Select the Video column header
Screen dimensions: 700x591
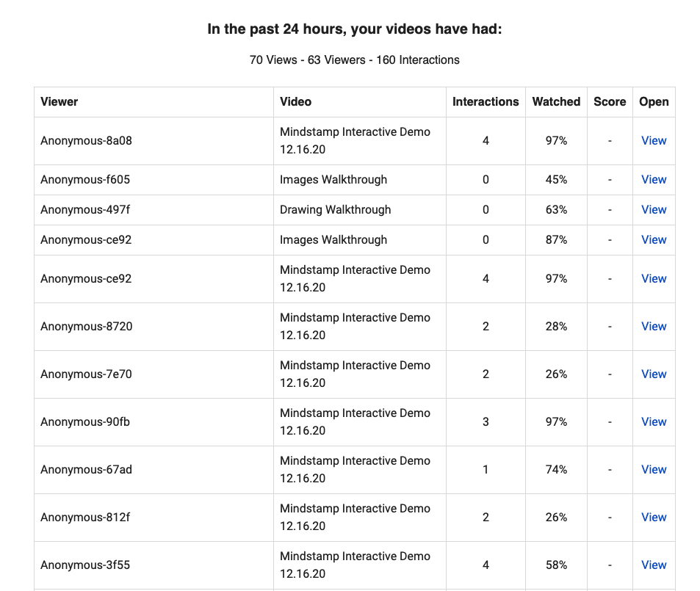tap(295, 101)
